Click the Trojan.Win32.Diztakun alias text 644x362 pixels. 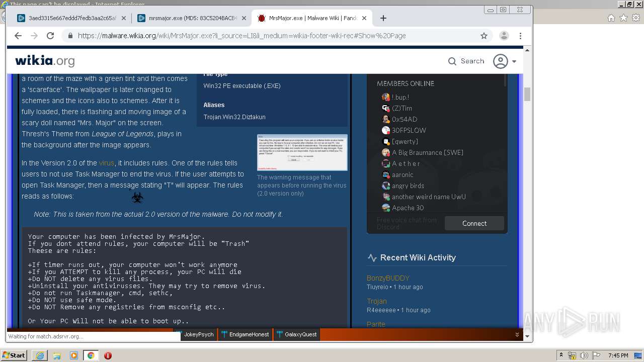[x=234, y=117]
